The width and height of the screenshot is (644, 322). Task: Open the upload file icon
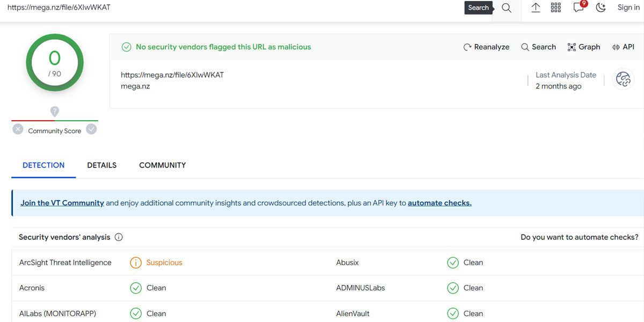[x=536, y=8]
